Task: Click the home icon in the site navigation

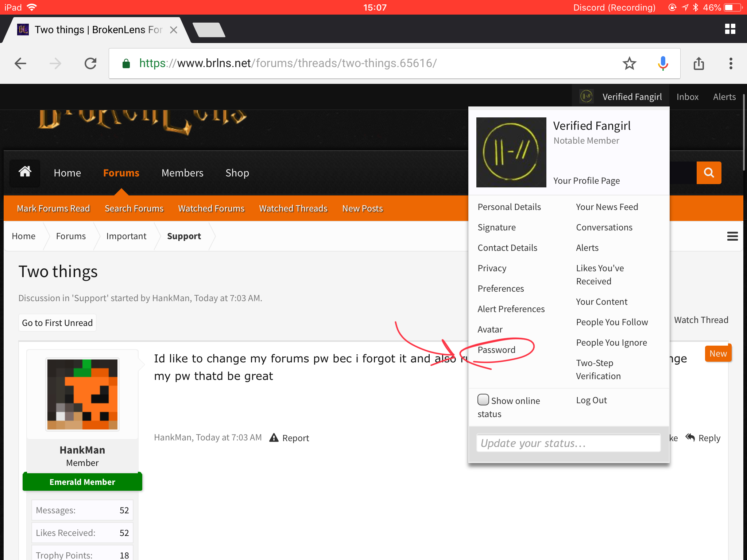Action: point(25,172)
